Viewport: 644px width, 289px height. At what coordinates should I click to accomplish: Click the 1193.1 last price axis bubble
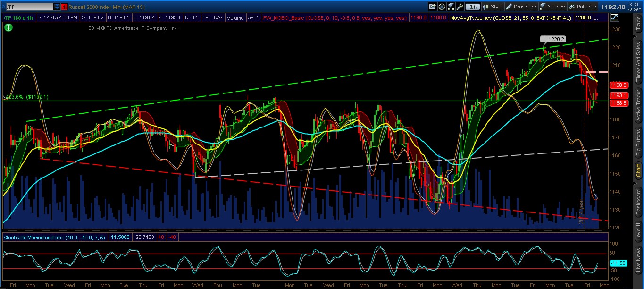[619, 95]
